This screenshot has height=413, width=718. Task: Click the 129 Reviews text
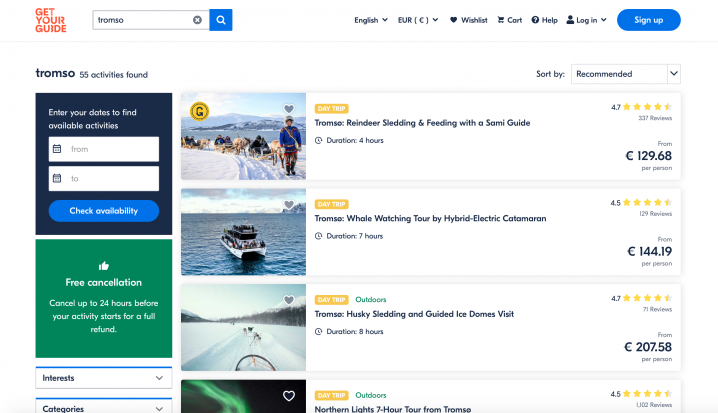(656, 214)
